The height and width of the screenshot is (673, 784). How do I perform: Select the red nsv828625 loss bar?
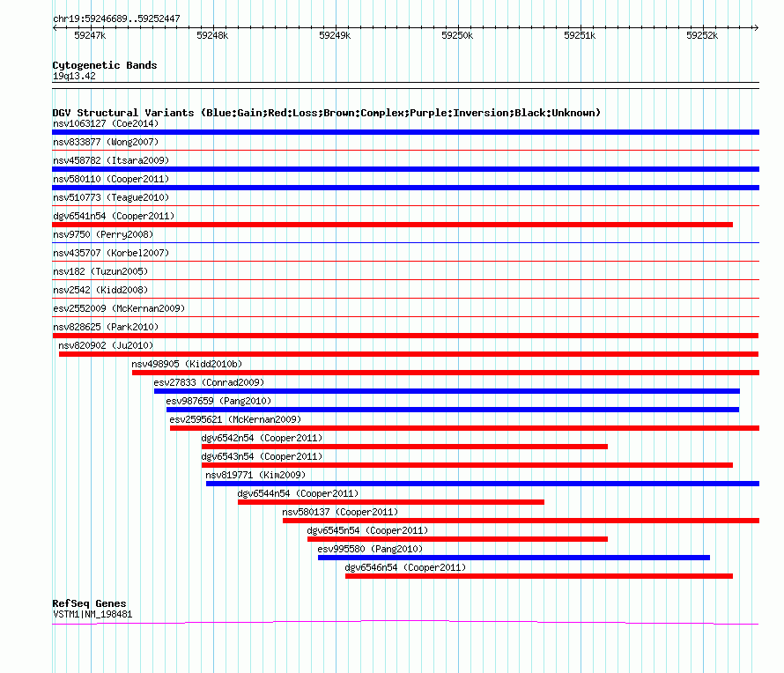(405, 336)
